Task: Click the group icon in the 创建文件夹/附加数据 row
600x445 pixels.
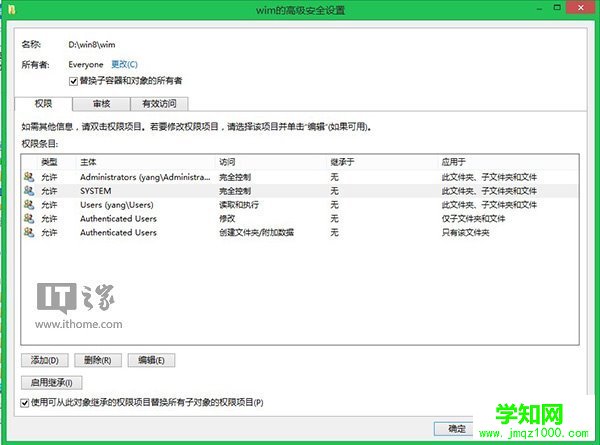Action: click(29, 232)
